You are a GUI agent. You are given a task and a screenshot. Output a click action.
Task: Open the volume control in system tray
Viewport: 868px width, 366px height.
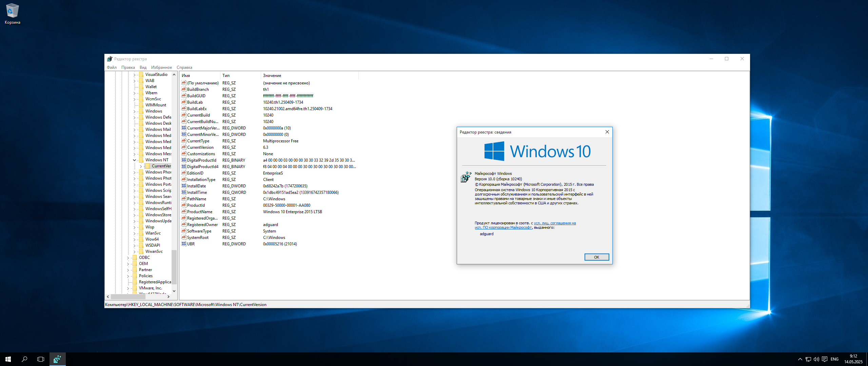point(816,359)
